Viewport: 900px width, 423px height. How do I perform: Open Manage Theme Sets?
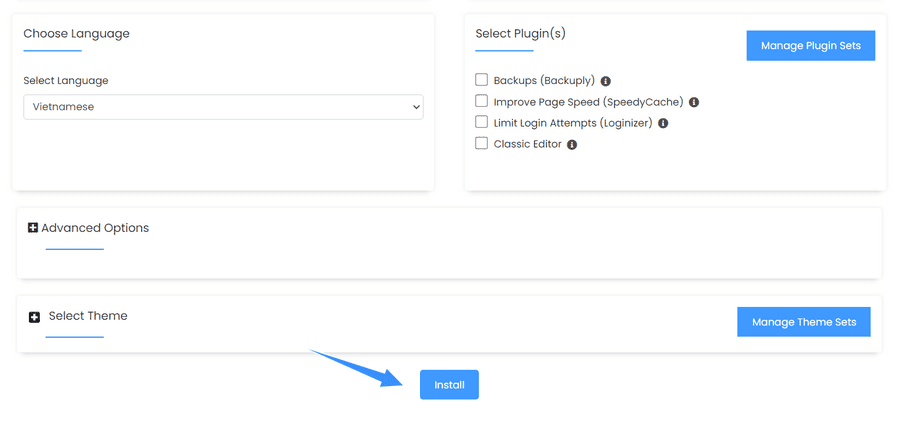tap(804, 322)
